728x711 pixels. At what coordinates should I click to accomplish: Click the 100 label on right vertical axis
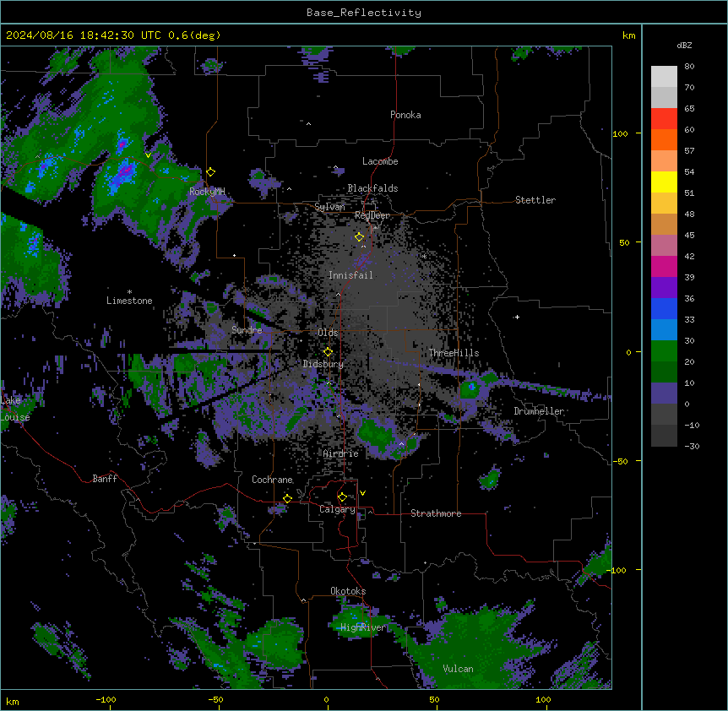(620, 133)
